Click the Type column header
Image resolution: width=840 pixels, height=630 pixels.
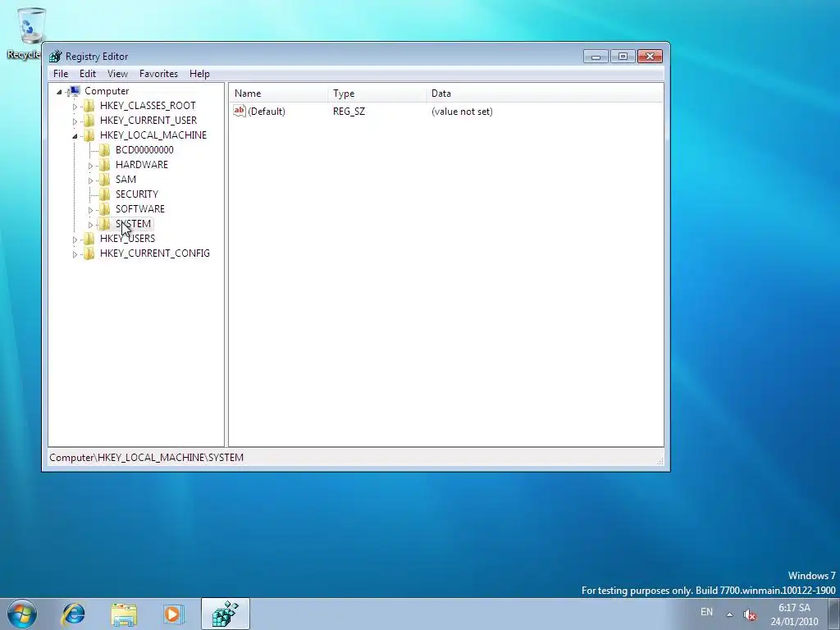pyautogui.click(x=377, y=94)
